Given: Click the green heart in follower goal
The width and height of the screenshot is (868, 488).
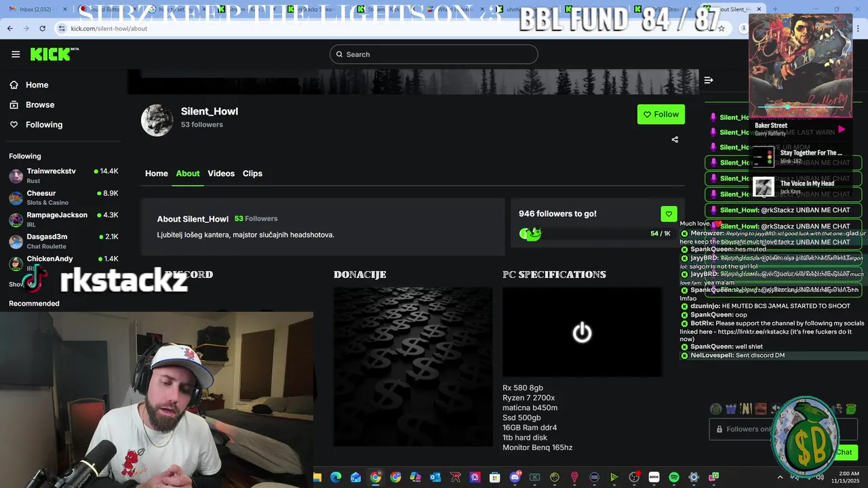Looking at the screenshot, I should (x=669, y=213).
